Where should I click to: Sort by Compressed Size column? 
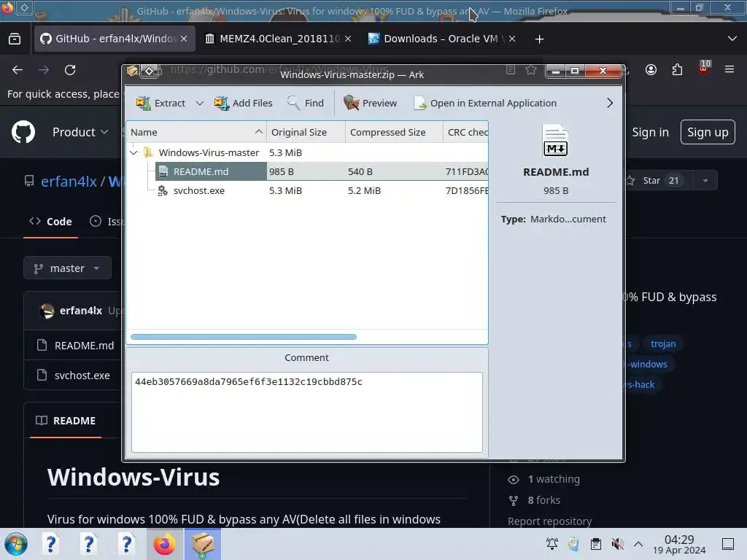[x=394, y=133]
